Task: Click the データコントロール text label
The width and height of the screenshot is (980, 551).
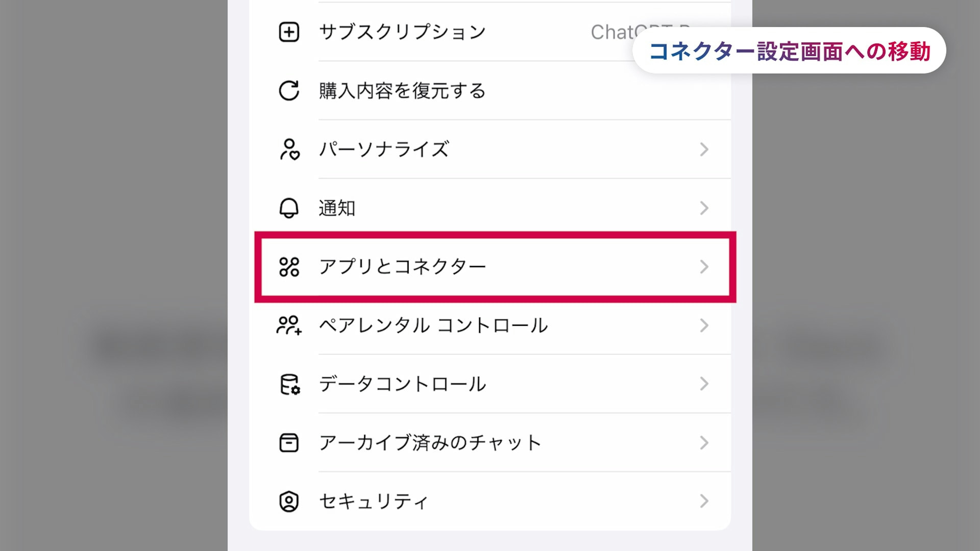Action: point(402,384)
